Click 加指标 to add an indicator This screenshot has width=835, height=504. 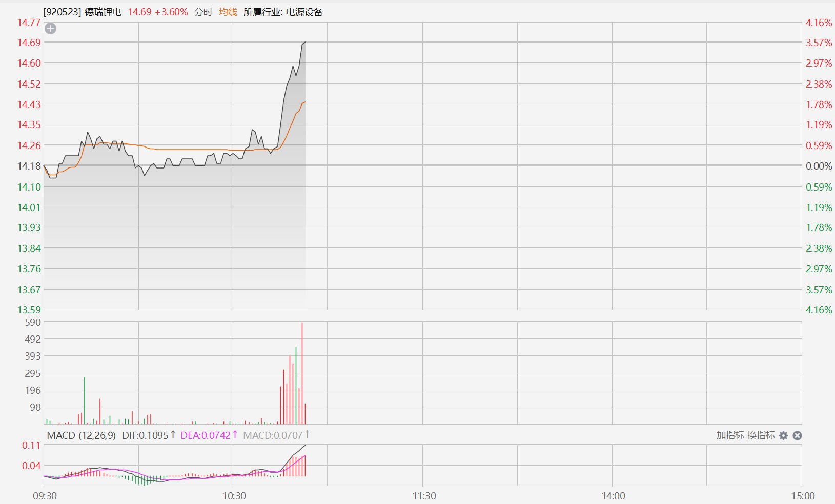tap(730, 435)
